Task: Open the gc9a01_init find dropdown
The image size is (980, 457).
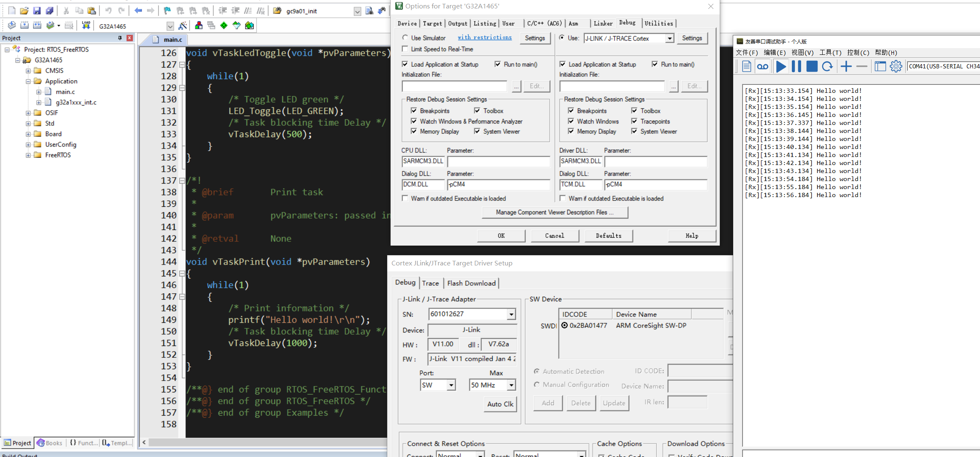Action: [x=357, y=11]
